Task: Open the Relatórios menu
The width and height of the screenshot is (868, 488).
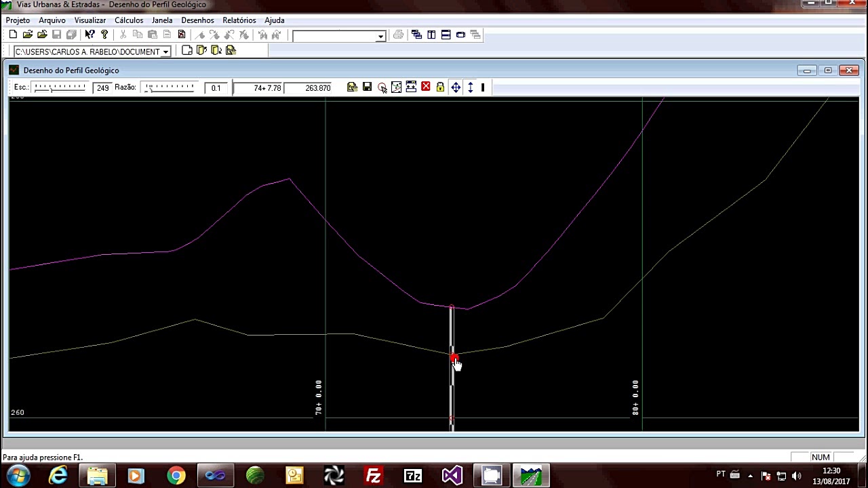Action: coord(239,20)
